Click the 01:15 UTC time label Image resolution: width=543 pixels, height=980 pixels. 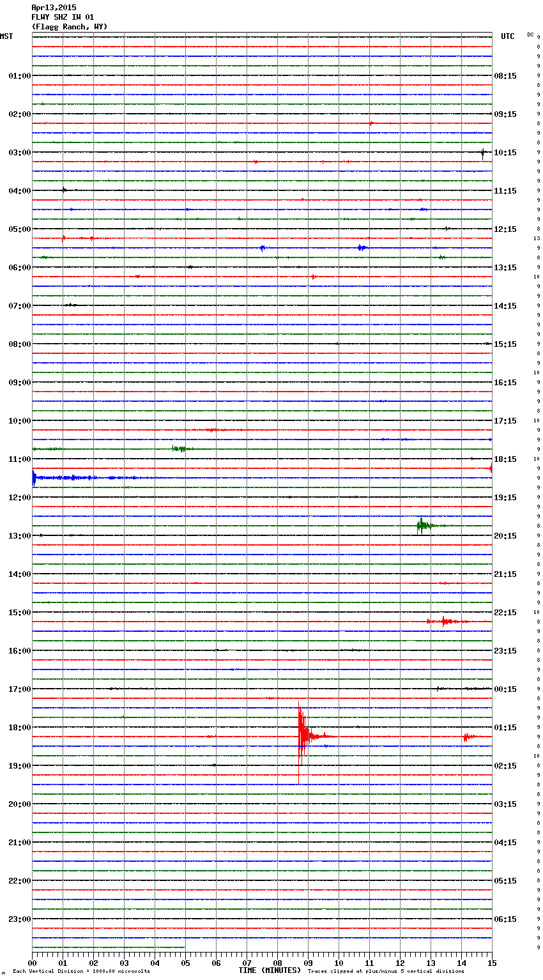point(505,728)
